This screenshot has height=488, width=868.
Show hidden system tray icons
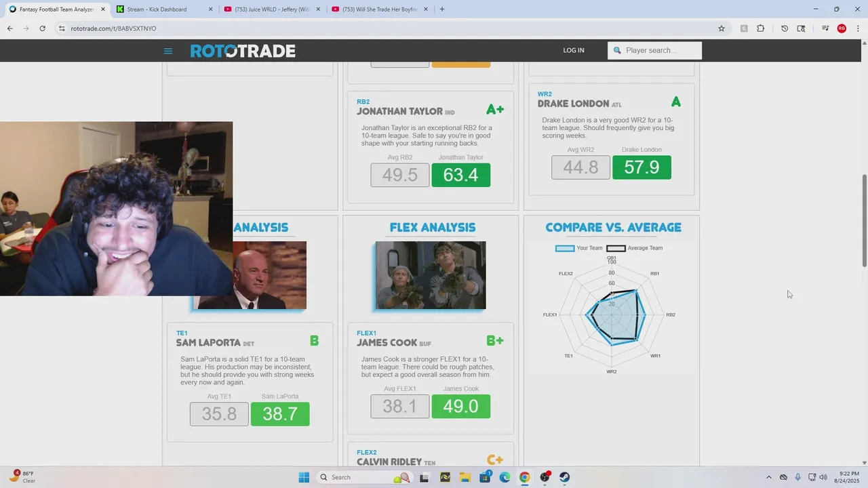click(x=768, y=477)
